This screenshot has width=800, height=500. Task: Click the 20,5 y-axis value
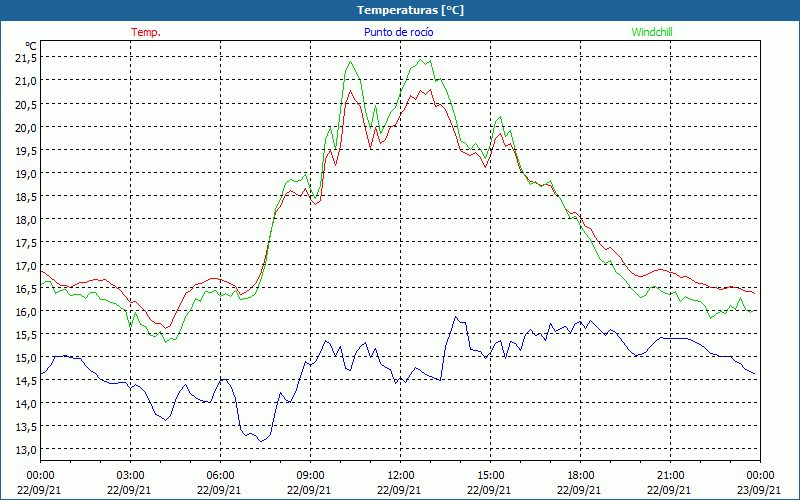(26, 104)
